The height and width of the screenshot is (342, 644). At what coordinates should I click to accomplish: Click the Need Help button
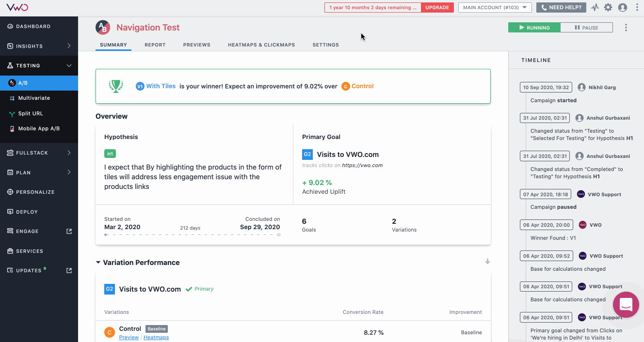(562, 7)
